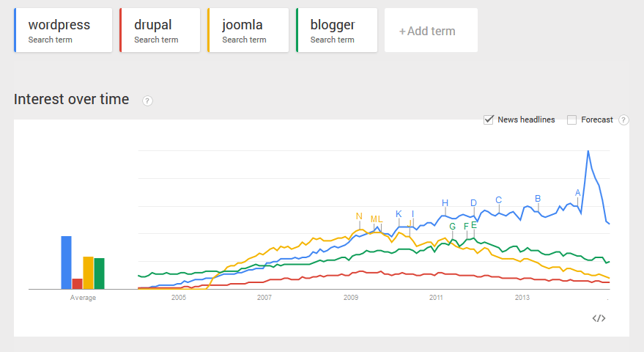
Task: Click the help icon next to Forecast
Action: tap(623, 120)
